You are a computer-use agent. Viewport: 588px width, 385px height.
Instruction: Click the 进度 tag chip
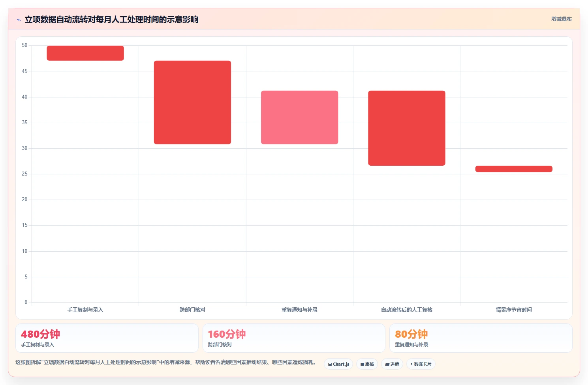click(392, 364)
